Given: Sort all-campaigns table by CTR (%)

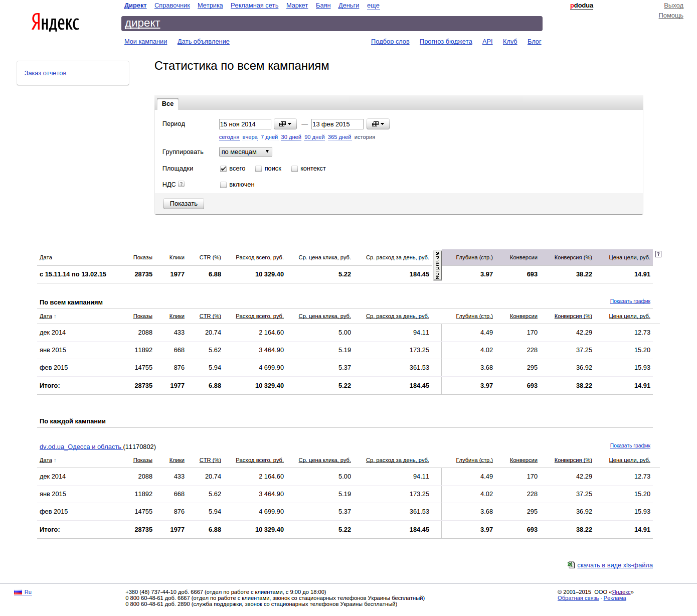Looking at the screenshot, I should click(210, 317).
